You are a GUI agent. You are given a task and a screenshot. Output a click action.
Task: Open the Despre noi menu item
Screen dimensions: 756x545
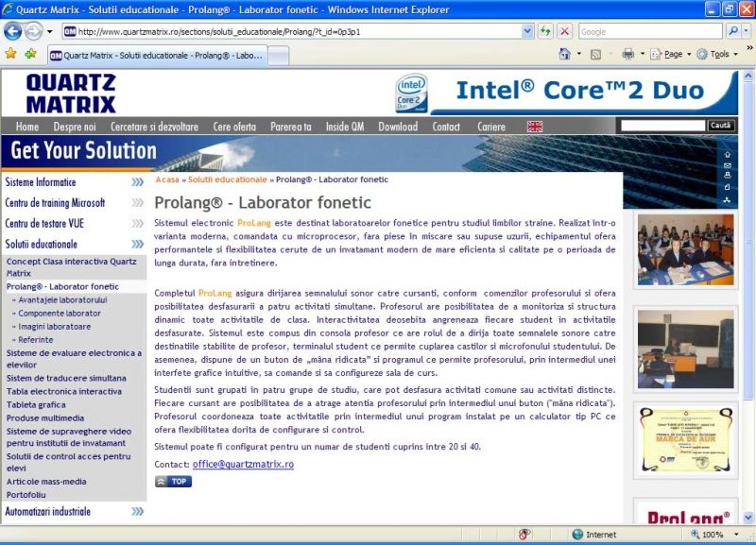(x=75, y=127)
